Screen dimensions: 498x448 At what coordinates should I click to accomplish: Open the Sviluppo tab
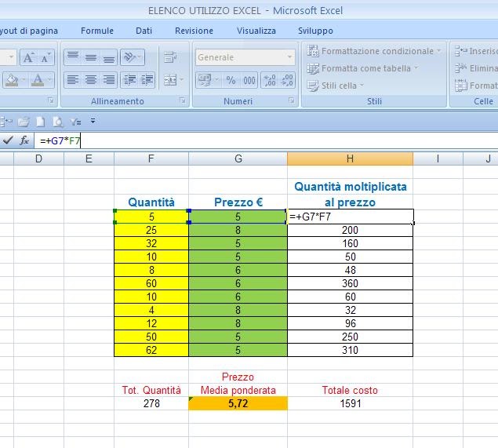click(315, 31)
